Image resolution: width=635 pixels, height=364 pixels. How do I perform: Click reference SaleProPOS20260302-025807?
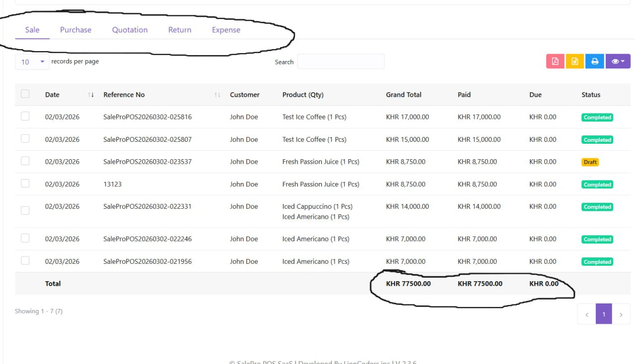pos(147,139)
